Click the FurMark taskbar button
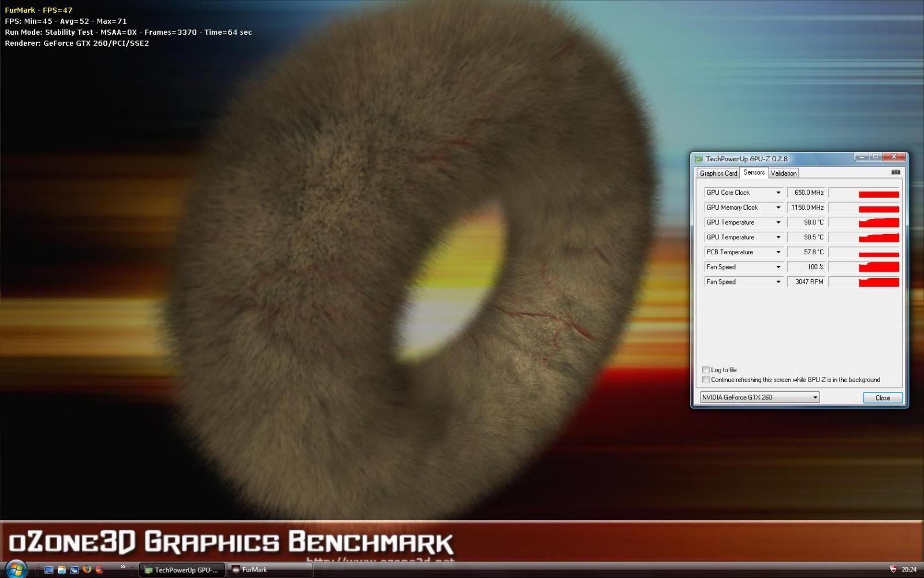924x578 pixels. [270, 570]
